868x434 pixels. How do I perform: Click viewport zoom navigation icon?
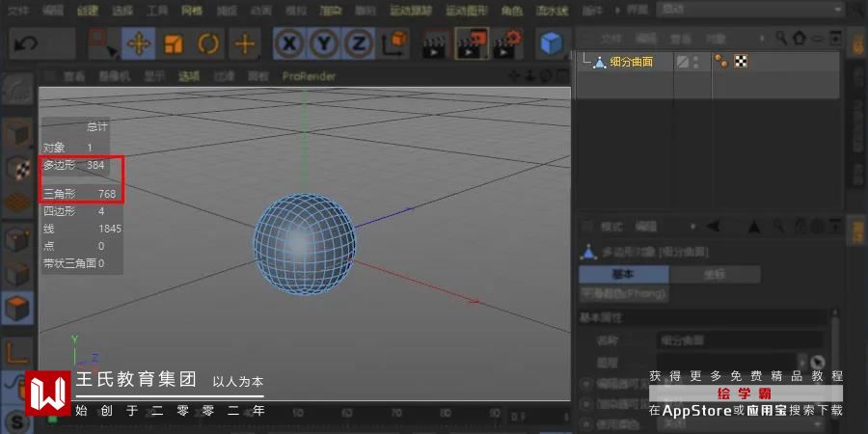[x=529, y=75]
